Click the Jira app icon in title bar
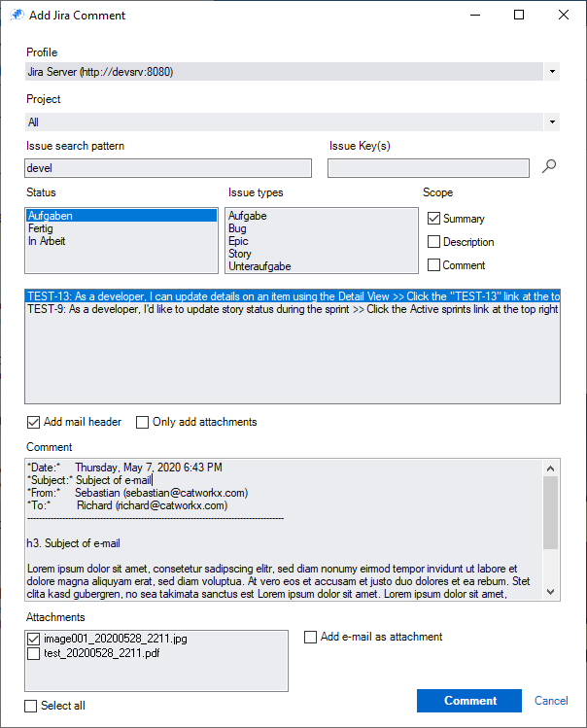The image size is (587, 728). tap(17, 16)
